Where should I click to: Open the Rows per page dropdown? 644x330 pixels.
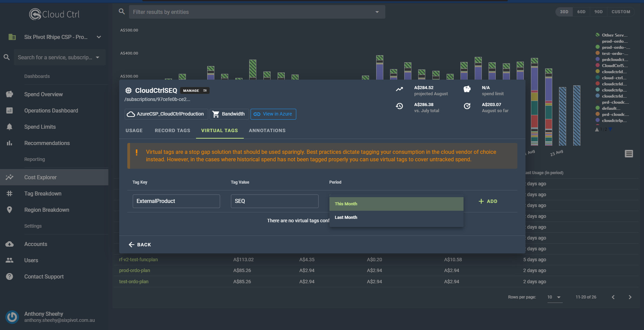tap(555, 297)
